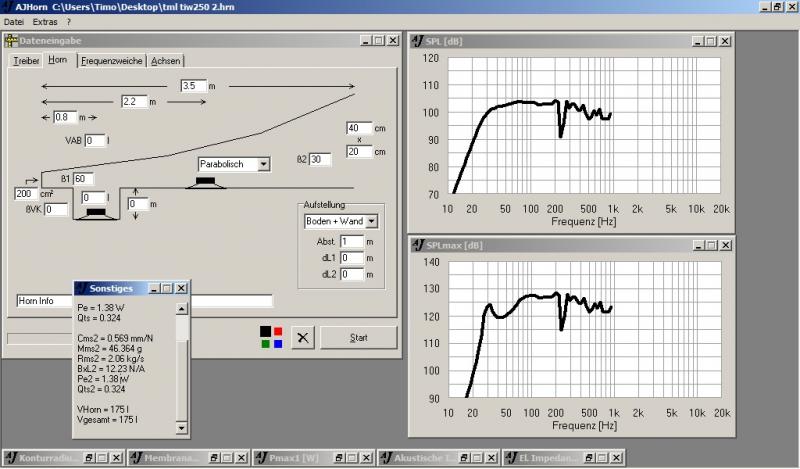Select the black color swatch

click(x=265, y=331)
